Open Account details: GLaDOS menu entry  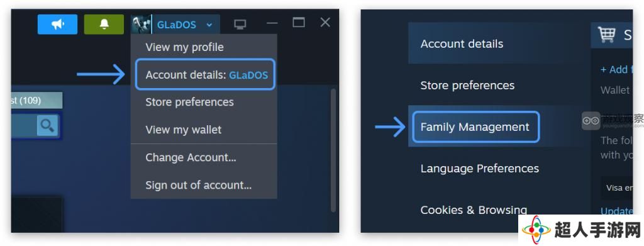(x=205, y=75)
